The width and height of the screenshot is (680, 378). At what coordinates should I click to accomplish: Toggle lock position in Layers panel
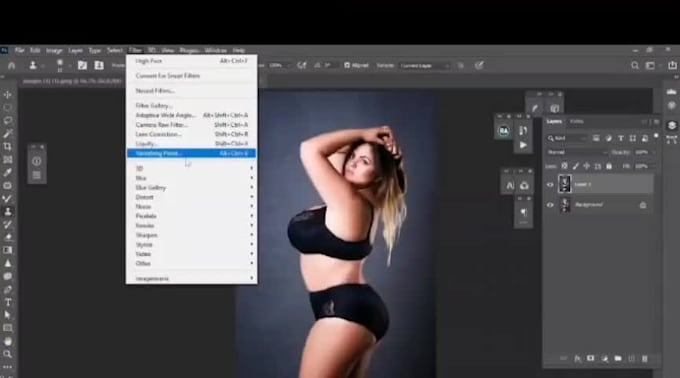[587, 166]
